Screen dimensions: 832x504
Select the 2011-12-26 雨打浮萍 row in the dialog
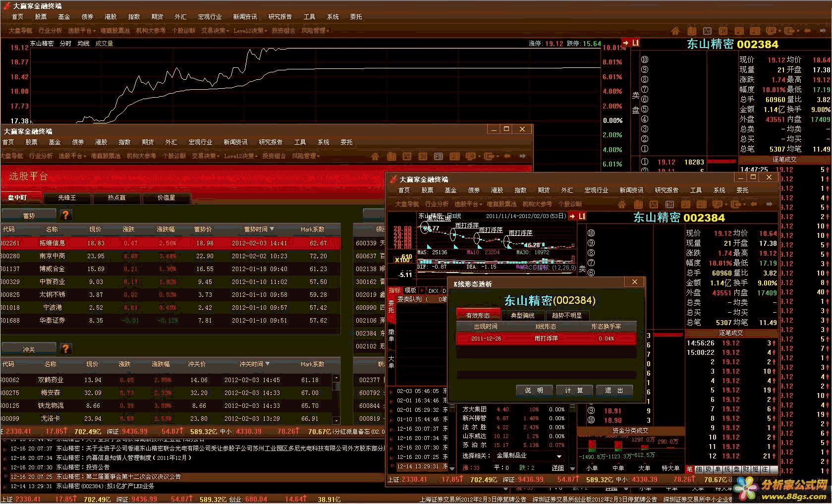[x=546, y=338]
